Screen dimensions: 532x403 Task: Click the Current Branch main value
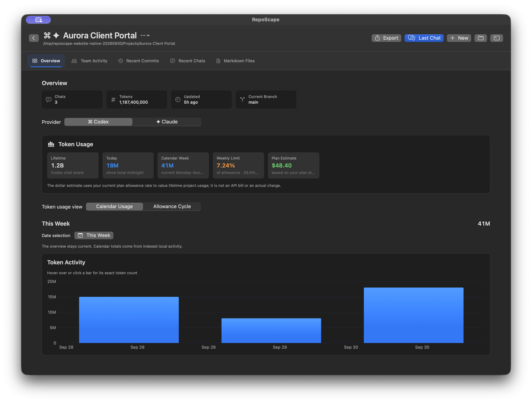pyautogui.click(x=253, y=102)
